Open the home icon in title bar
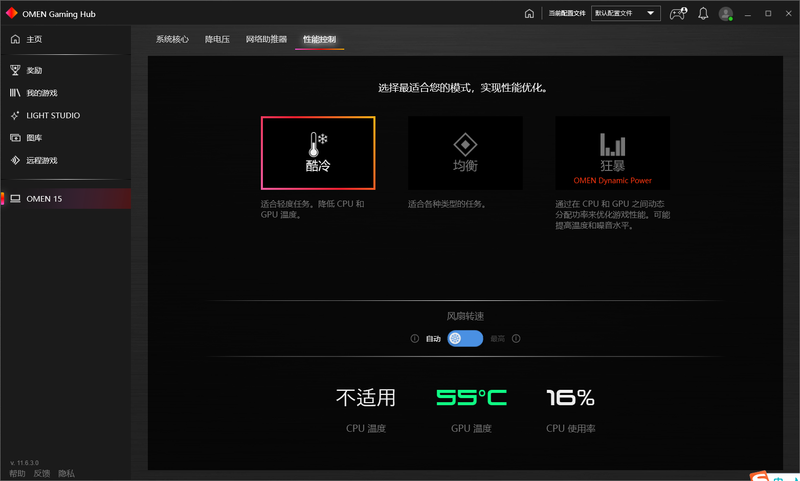800x481 pixels. [x=529, y=14]
